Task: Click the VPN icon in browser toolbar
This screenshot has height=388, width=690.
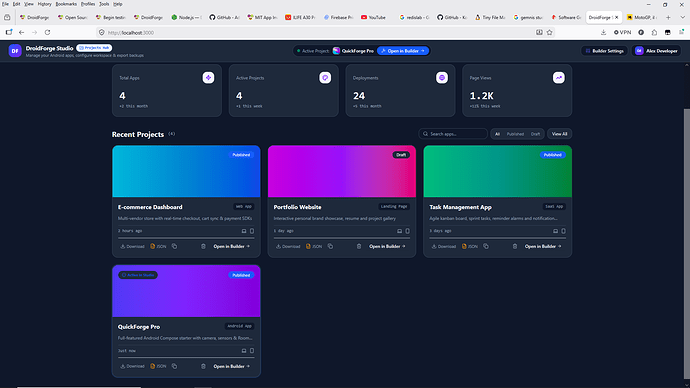Action: [622, 32]
